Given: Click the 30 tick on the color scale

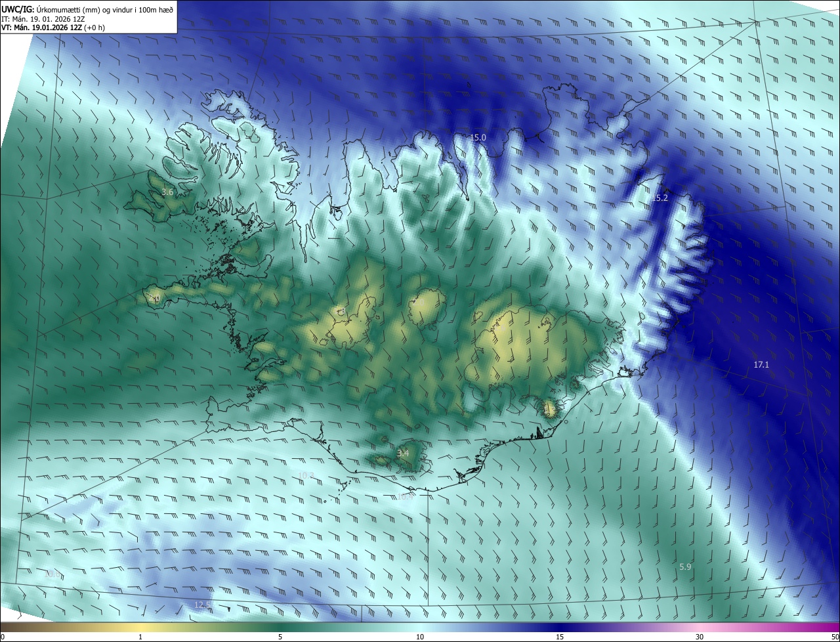Looking at the screenshot, I should 700,637.
